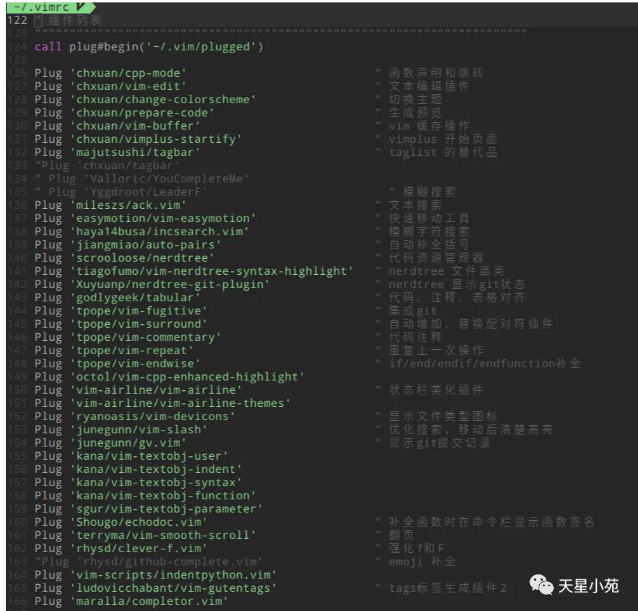Click 'tiagofumo/vim-nerdtree-syntax-highlight' line
Image resolution: width=638 pixels, height=611 pixels.
(x=194, y=271)
